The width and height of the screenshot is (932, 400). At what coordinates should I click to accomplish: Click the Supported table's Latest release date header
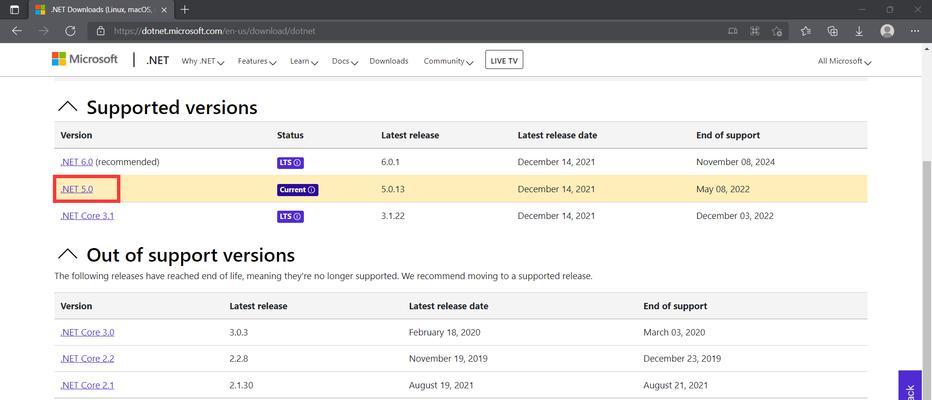[x=557, y=136]
